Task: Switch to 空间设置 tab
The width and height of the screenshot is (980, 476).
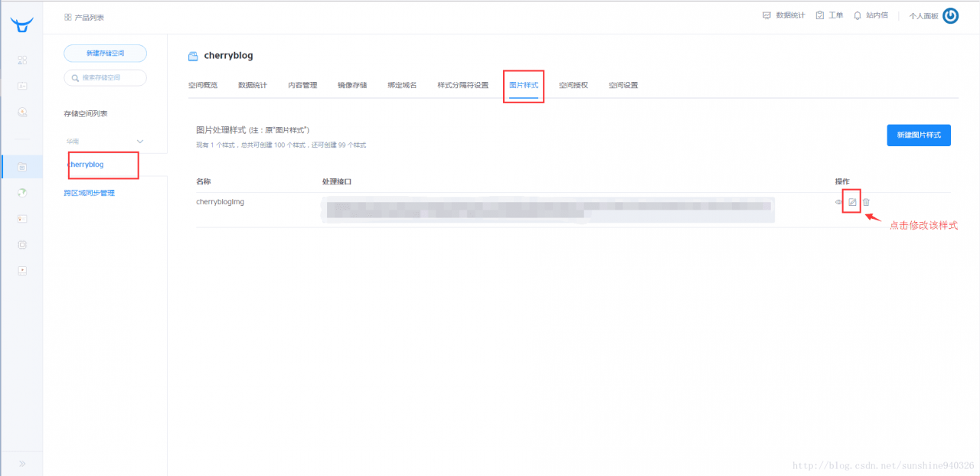Action: (x=623, y=85)
